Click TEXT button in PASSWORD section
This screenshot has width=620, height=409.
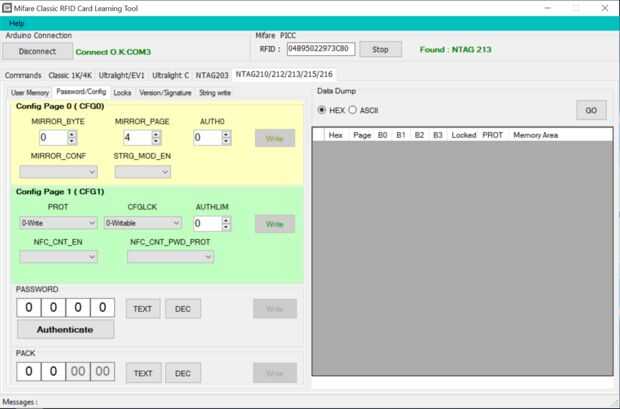tap(143, 309)
